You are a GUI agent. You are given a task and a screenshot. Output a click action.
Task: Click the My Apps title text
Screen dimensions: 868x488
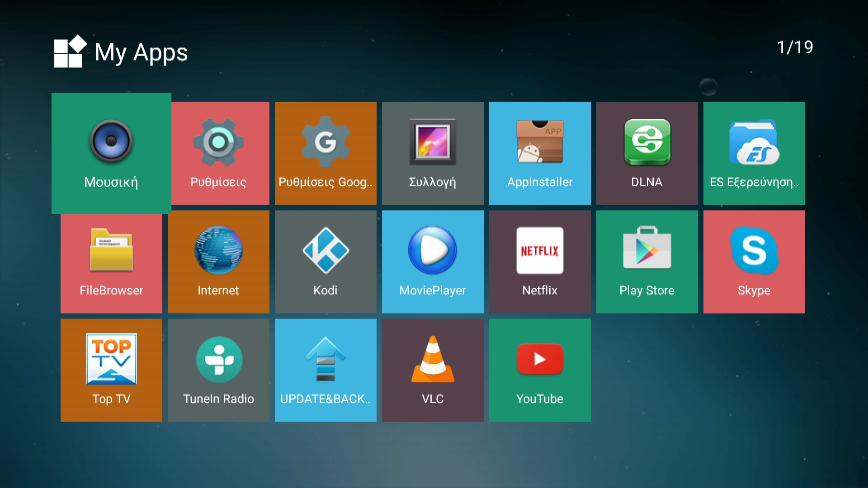[x=141, y=52]
